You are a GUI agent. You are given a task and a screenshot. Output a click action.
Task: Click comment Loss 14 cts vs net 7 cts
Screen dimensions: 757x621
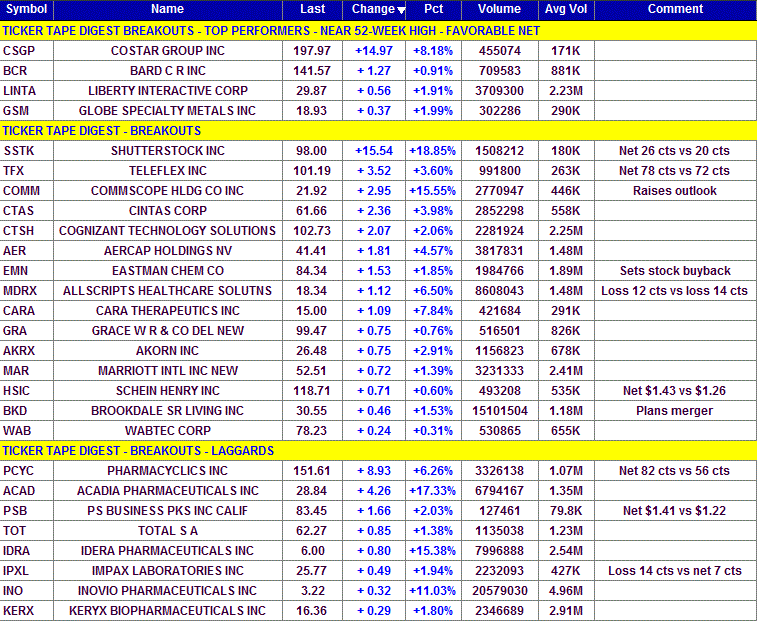tap(674, 571)
